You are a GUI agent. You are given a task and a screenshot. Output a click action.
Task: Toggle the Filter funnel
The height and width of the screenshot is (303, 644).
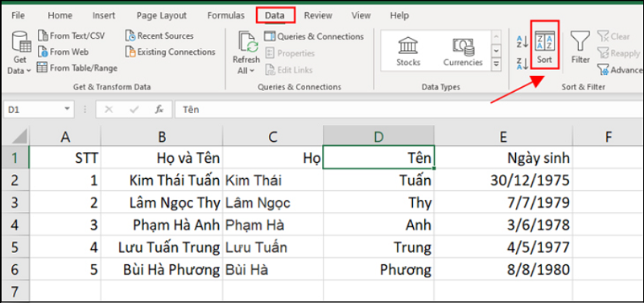(580, 48)
